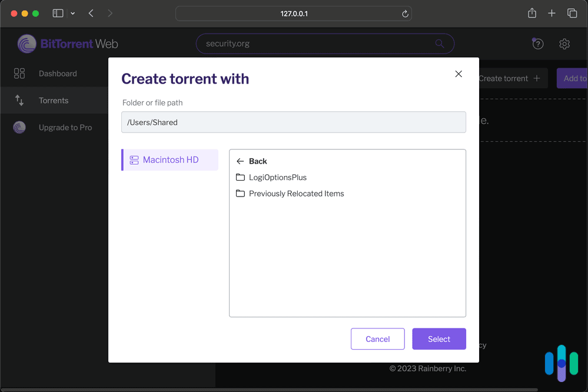Open the help question mark icon
Viewport: 588px width, 392px height.
tap(537, 44)
